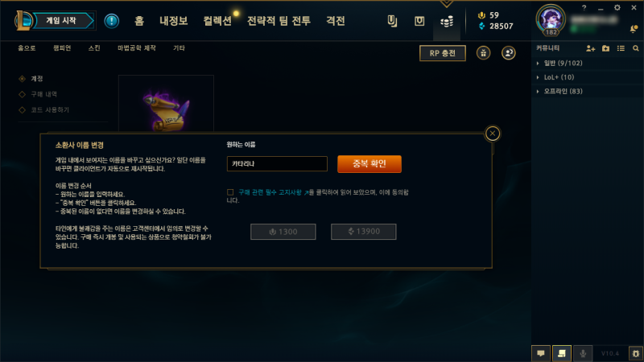This screenshot has width=644, height=362.
Task: Open the Clash banner icon
Action: (x=392, y=22)
